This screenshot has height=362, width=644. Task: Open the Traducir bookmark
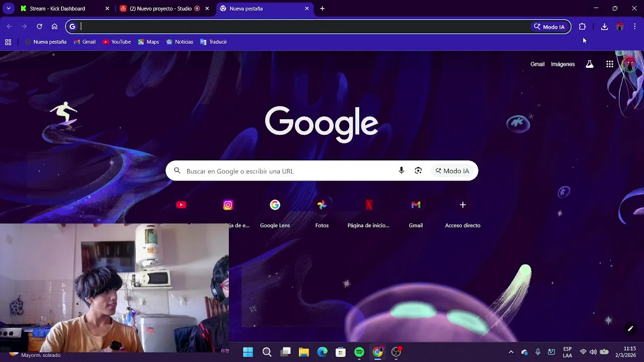point(214,42)
